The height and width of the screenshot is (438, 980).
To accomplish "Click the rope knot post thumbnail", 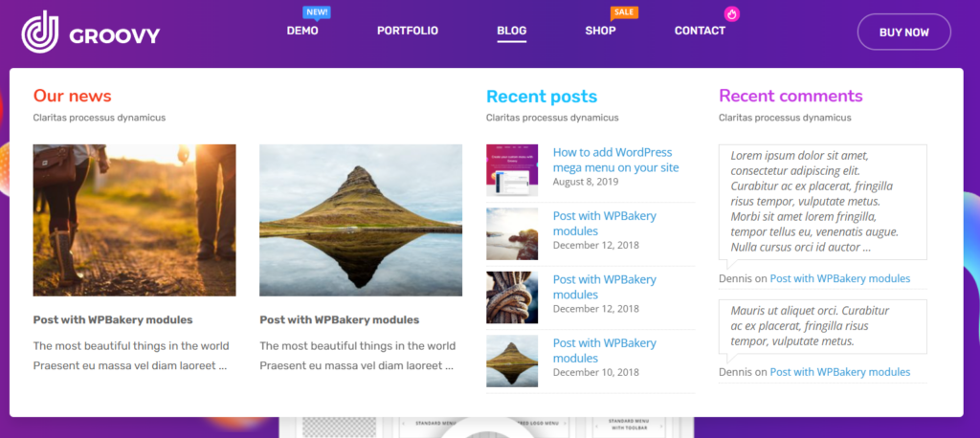I will [512, 297].
